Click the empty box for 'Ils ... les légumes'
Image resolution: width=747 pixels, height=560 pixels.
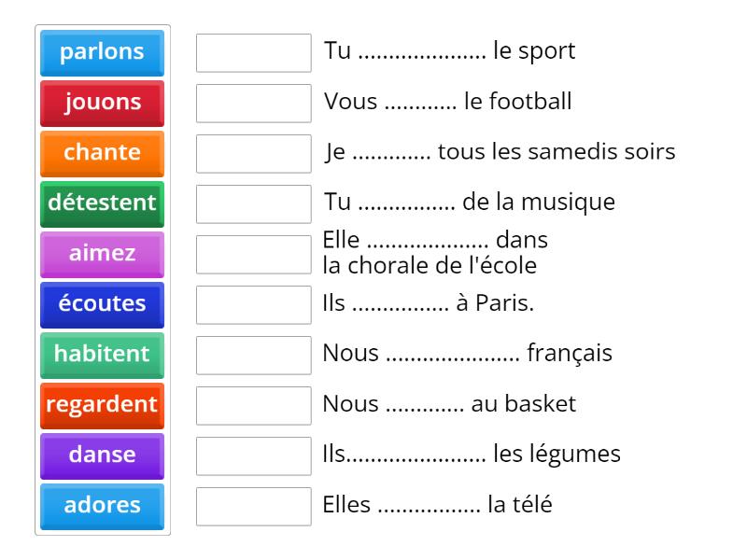point(253,456)
